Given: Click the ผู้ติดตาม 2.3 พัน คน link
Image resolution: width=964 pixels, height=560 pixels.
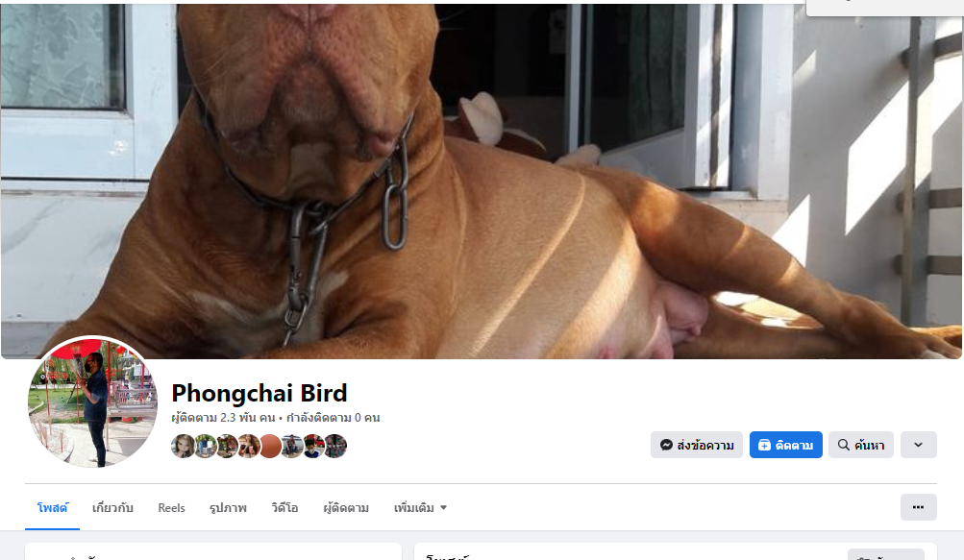Looking at the screenshot, I should 223,418.
